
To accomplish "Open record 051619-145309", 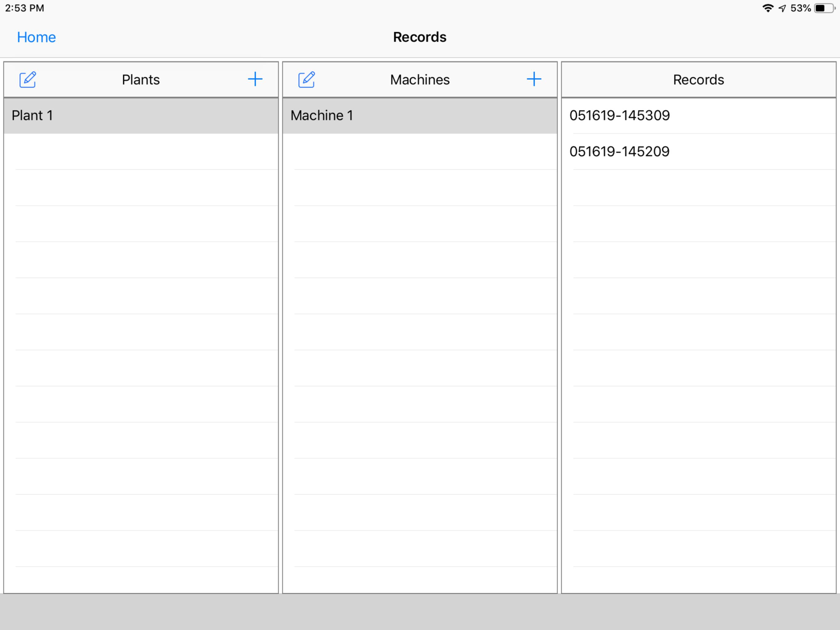I will point(698,116).
